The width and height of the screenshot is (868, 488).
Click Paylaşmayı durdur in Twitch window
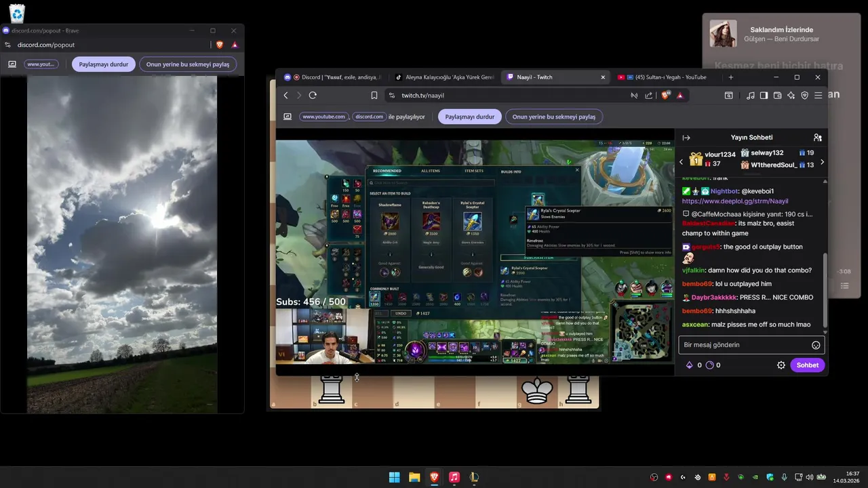pos(469,117)
